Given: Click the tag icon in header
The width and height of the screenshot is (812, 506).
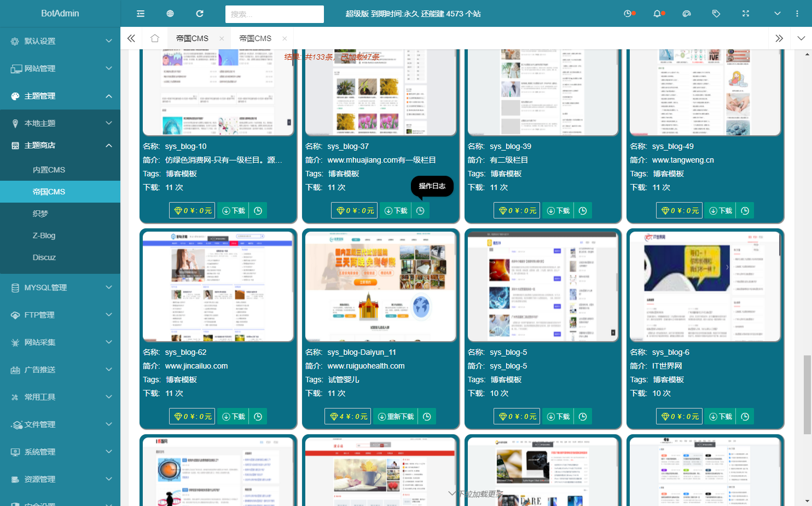Looking at the screenshot, I should coord(716,14).
